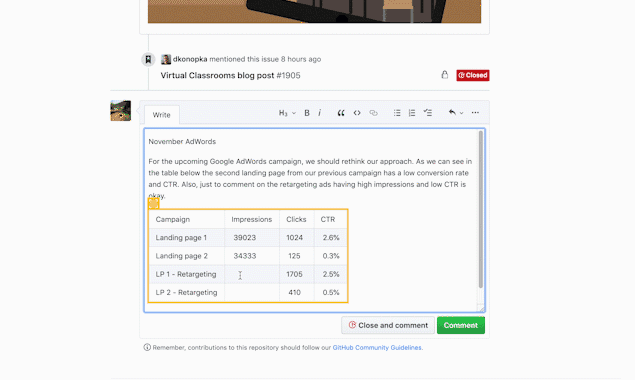Click the comment box vertical scrollbar
Image resolution: width=635 pixels, height=380 pixels.
click(x=481, y=209)
